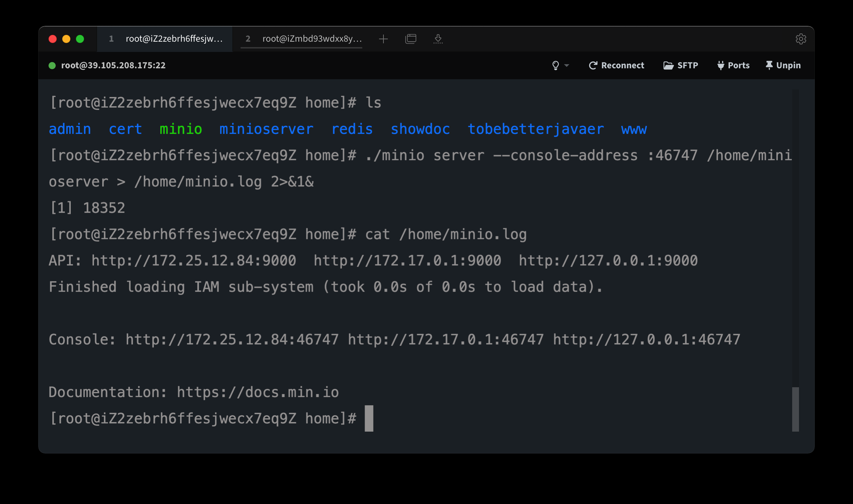Open terminal settings via the gear icon

pyautogui.click(x=801, y=39)
